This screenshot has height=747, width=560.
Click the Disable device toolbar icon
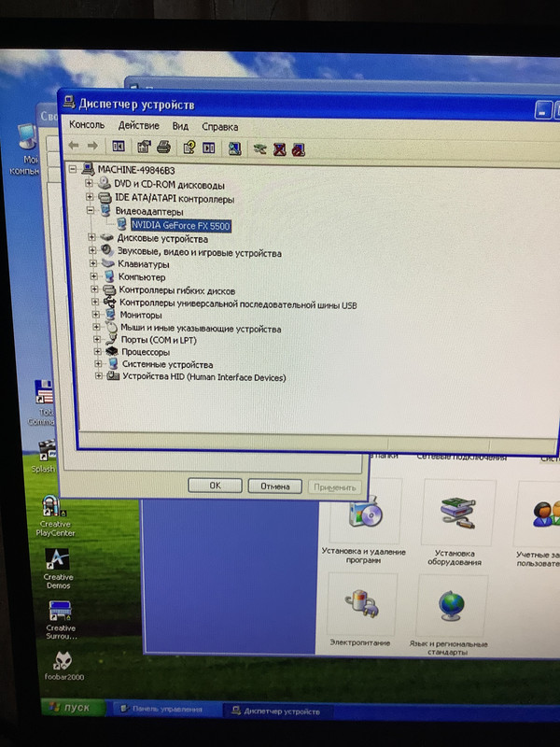[298, 150]
